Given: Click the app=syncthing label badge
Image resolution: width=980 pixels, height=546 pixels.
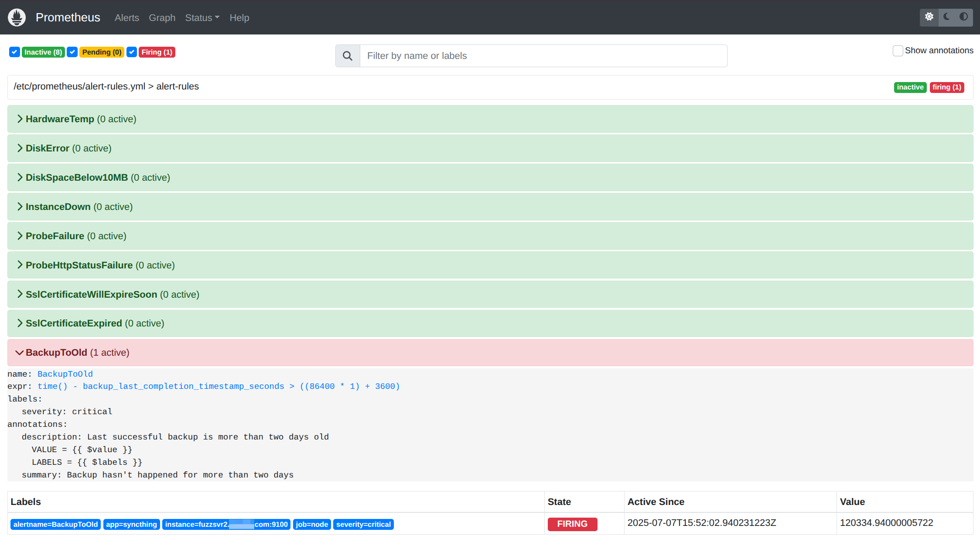Looking at the screenshot, I should (132, 524).
